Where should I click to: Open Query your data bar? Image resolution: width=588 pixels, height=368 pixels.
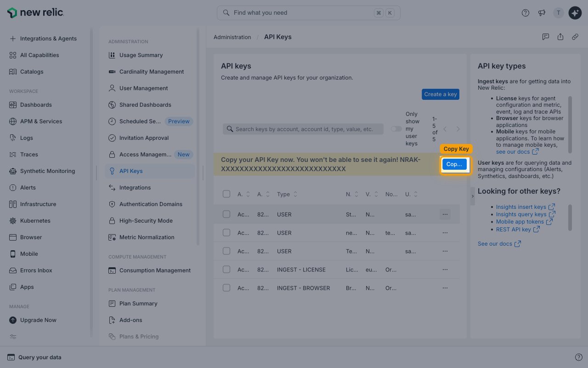click(34, 357)
